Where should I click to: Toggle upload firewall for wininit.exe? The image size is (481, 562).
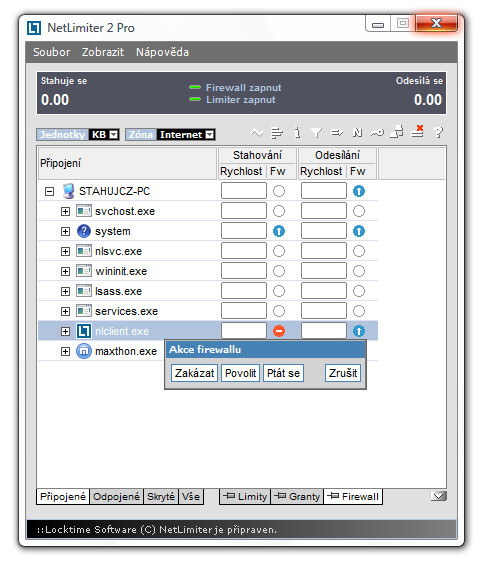pos(359,271)
